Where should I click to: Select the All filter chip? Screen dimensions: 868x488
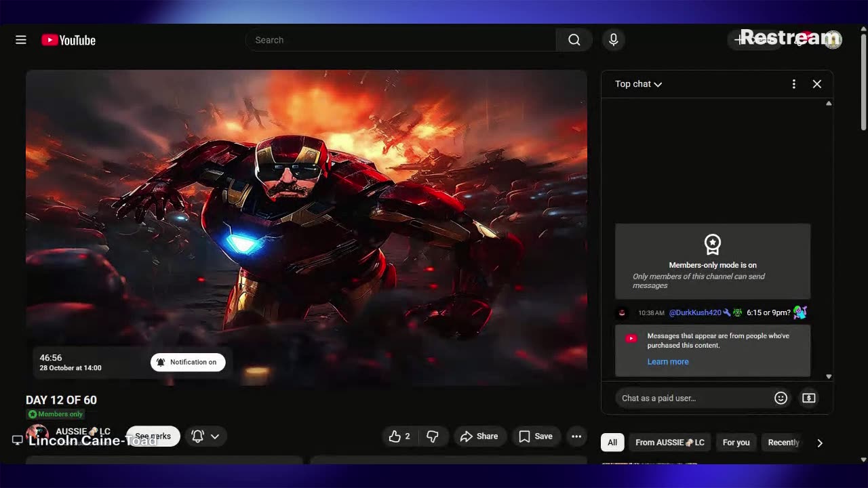(x=612, y=443)
